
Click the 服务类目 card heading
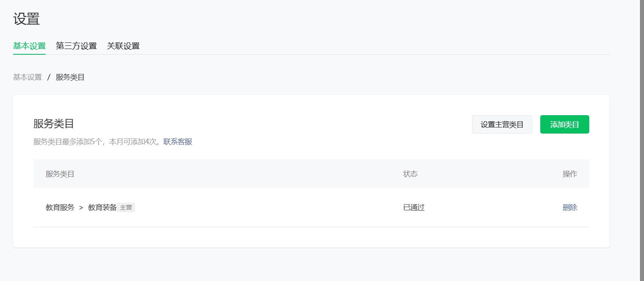53,123
